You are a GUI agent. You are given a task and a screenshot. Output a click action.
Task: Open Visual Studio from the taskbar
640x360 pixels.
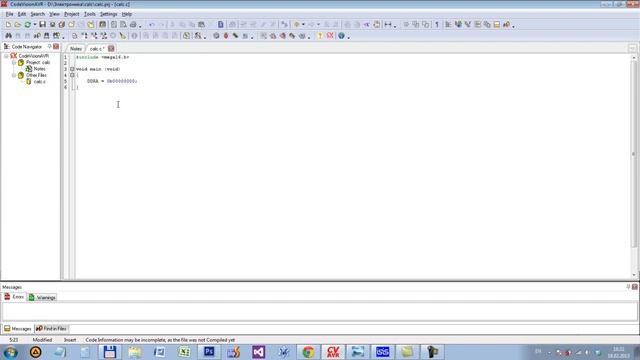(x=258, y=352)
